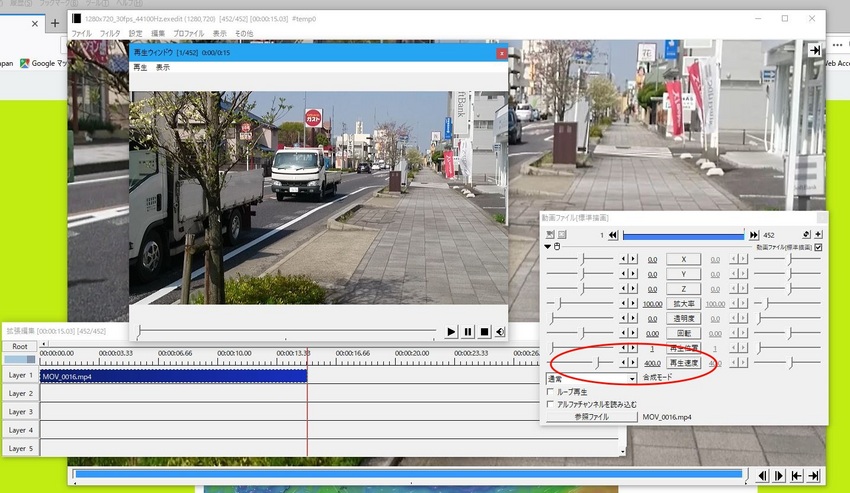Open the browser's three-dot menu
The height and width of the screenshot is (493, 850).
[838, 45]
